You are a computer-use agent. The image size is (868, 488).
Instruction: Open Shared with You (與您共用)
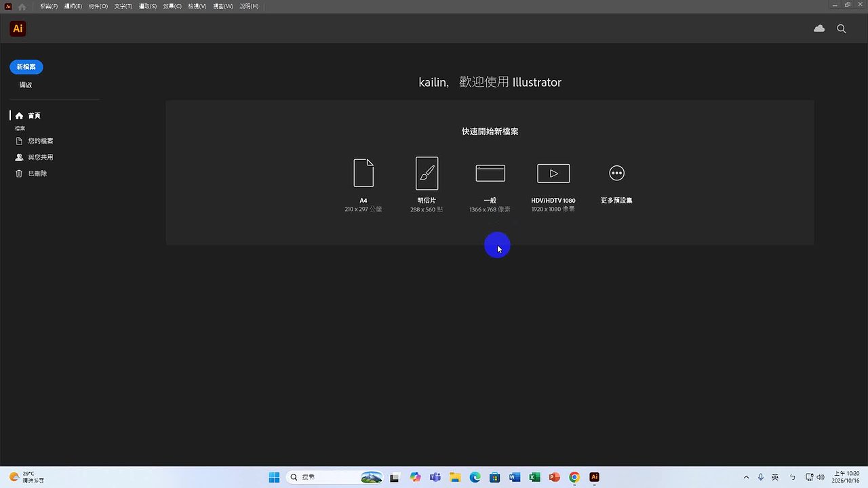pos(34,157)
